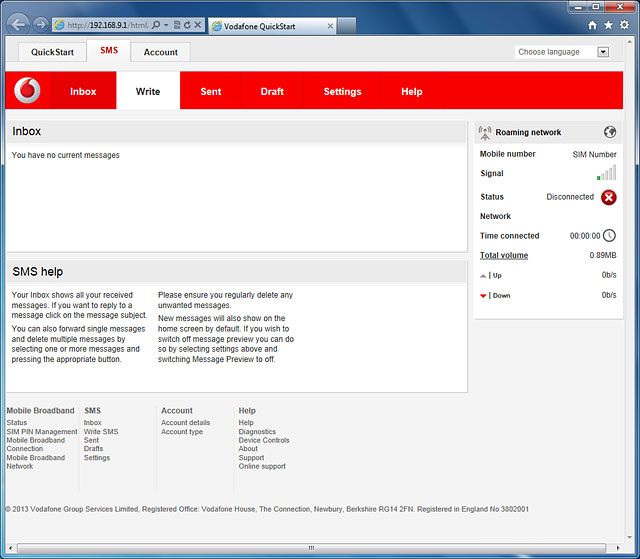Image resolution: width=640 pixels, height=559 pixels.
Task: Open SIM PIN Management footer link
Action: point(42,432)
